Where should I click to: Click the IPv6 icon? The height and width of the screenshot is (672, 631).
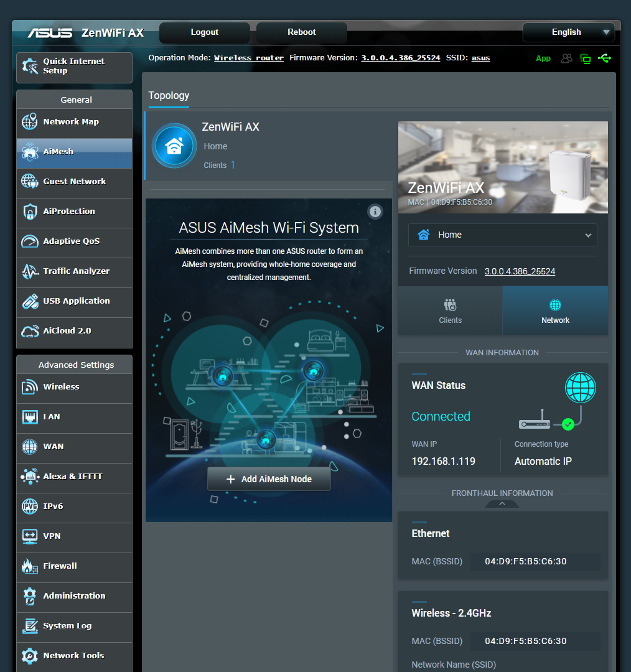pyautogui.click(x=30, y=506)
